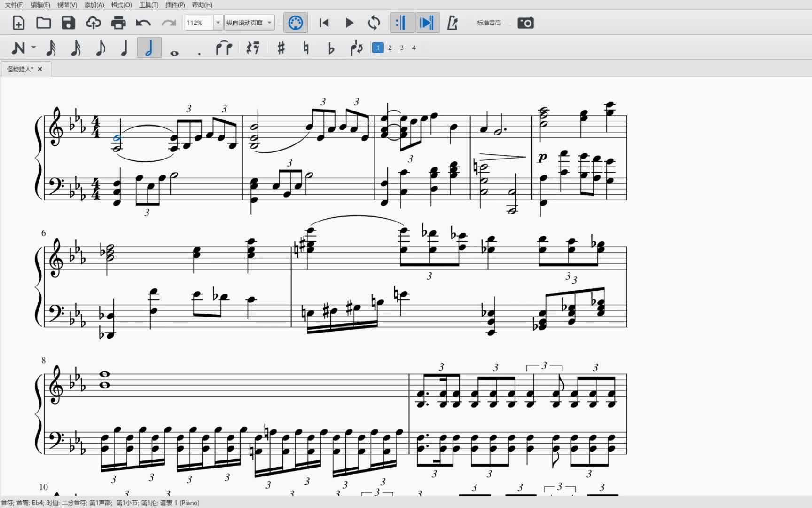
Task: Select voice 1
Action: click(x=378, y=48)
